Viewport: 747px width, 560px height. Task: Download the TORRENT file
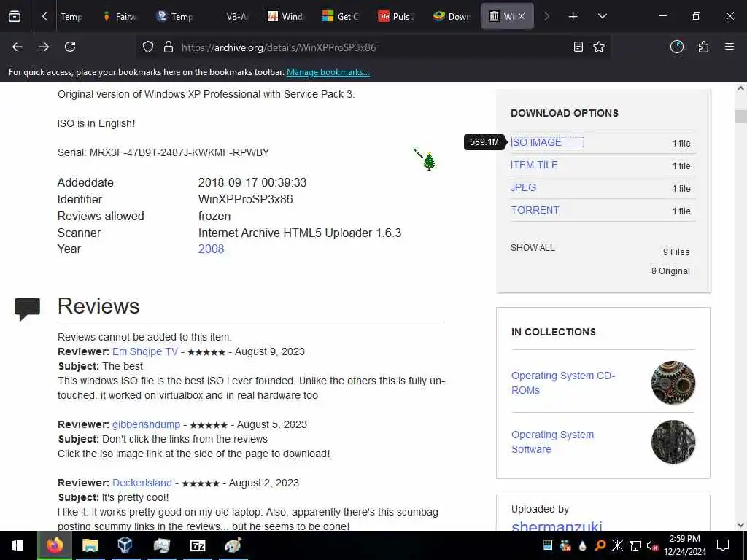[535, 210]
